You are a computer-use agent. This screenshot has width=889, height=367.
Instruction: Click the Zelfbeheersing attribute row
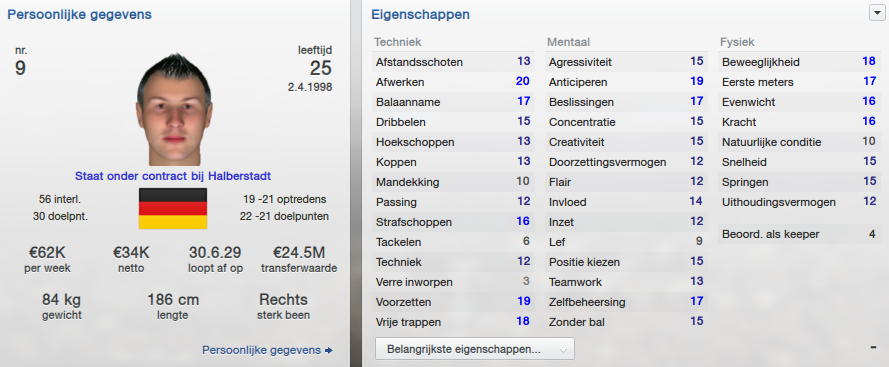coord(626,302)
